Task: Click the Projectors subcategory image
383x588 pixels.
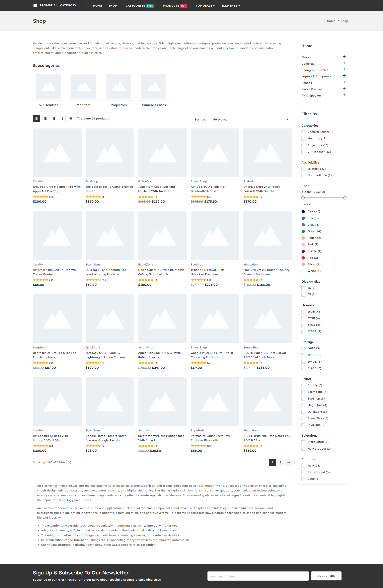Action: click(119, 86)
